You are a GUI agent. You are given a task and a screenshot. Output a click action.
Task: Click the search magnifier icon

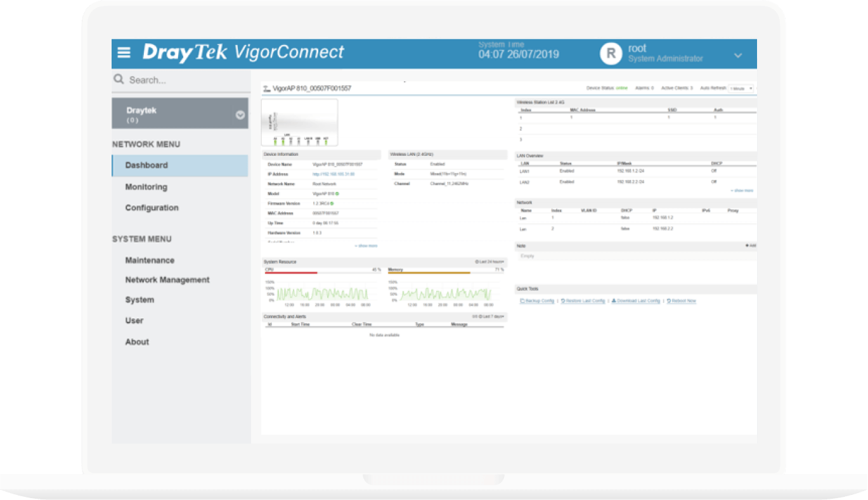pos(119,79)
